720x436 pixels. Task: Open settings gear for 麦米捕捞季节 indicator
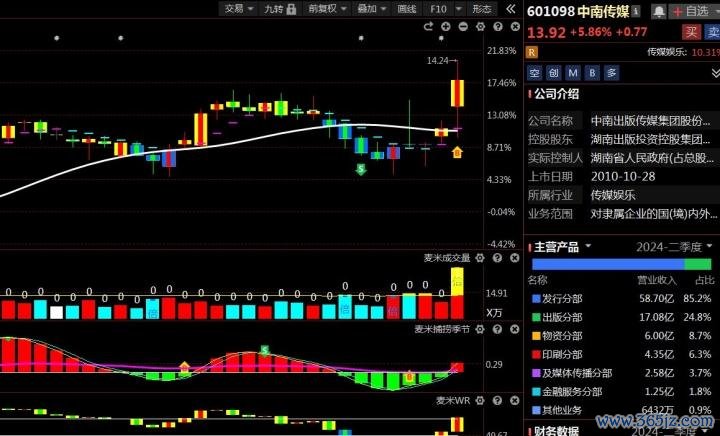pos(480,329)
